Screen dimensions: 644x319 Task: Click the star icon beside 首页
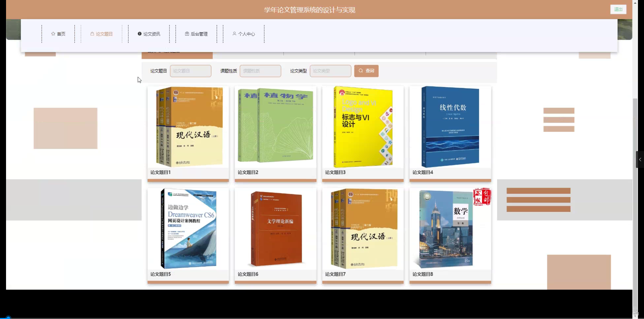pyautogui.click(x=53, y=34)
